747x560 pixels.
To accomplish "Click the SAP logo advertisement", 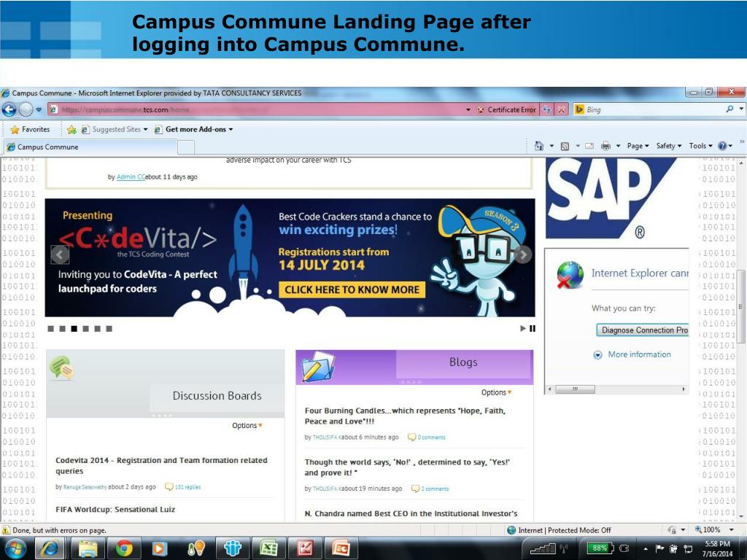I will (x=611, y=198).
